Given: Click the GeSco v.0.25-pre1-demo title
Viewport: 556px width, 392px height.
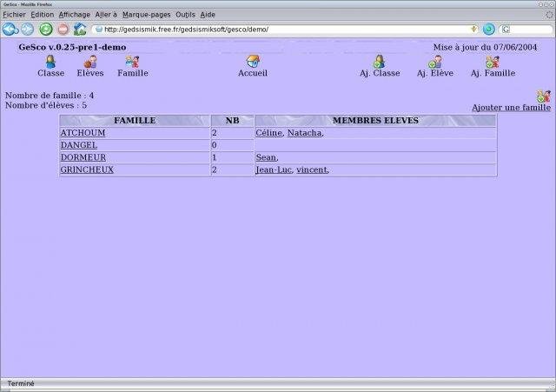Looking at the screenshot, I should tap(72, 47).
